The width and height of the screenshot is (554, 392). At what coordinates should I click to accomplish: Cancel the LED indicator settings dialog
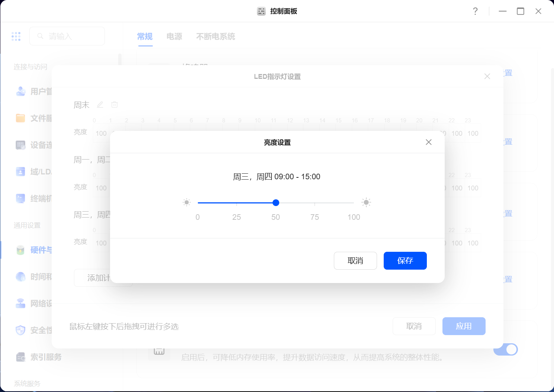414,326
